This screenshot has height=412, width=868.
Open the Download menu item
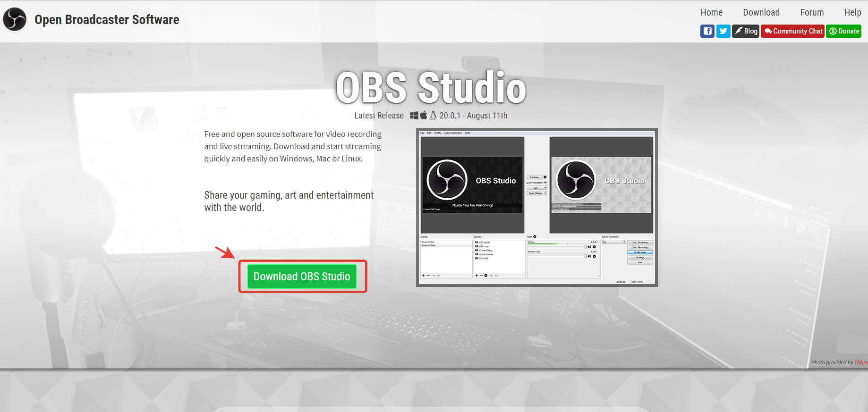click(x=761, y=12)
